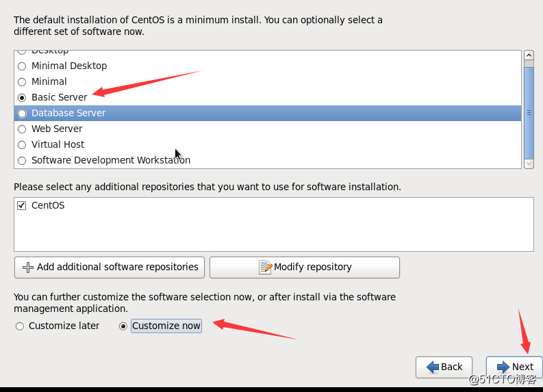543x392 pixels.
Task: Click the software list scrollbar thumb
Action: (x=529, y=112)
